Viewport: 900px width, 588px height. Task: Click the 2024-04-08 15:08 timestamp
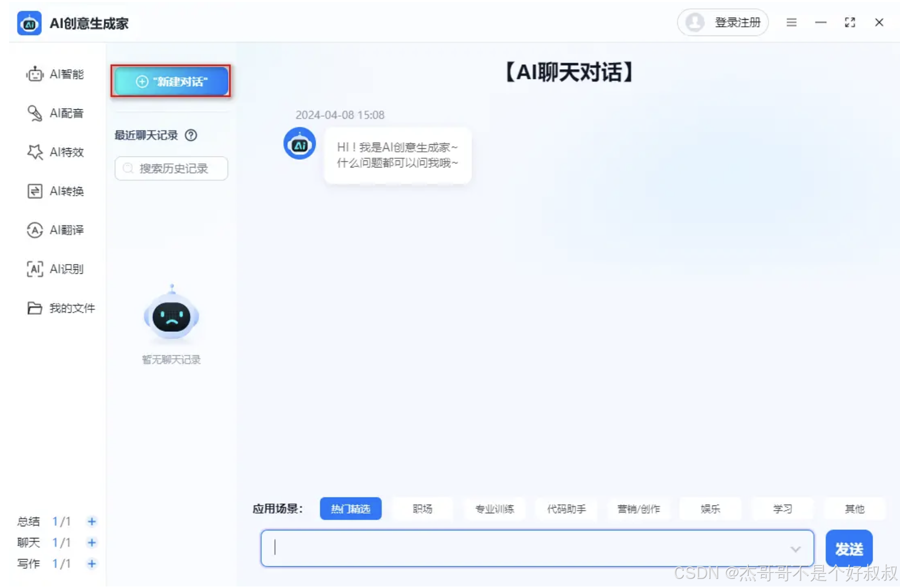(340, 115)
